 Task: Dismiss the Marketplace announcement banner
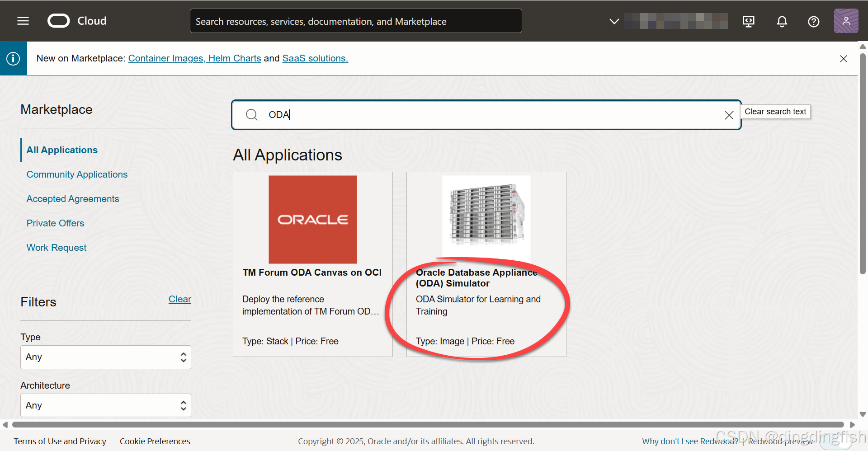[844, 59]
